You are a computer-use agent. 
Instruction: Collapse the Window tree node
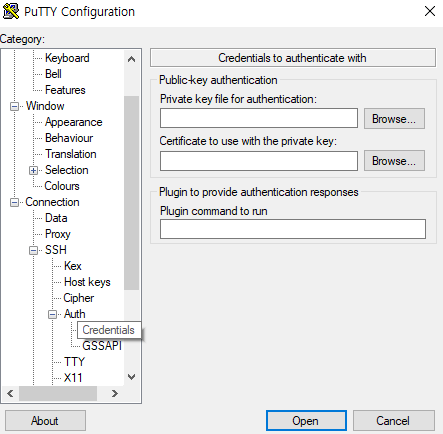point(14,107)
